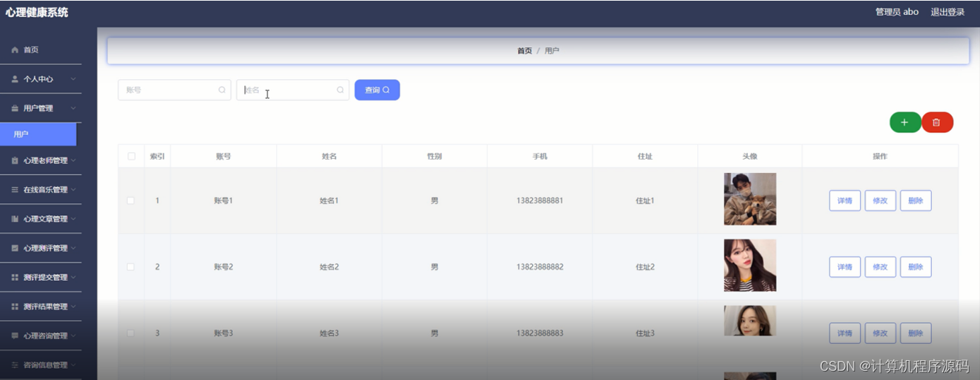This screenshot has width=980, height=380.
Task: Click 修改 for 账号2
Action: 880,267
